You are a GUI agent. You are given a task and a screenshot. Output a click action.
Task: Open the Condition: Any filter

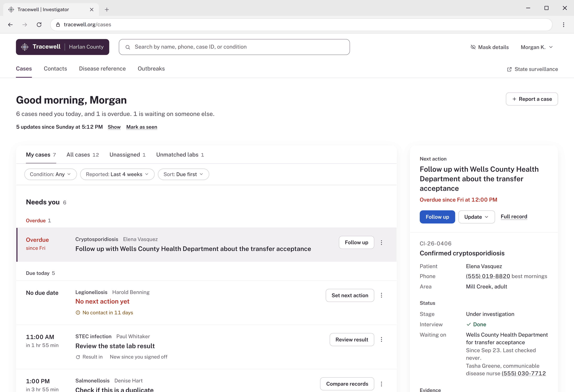tap(51, 174)
